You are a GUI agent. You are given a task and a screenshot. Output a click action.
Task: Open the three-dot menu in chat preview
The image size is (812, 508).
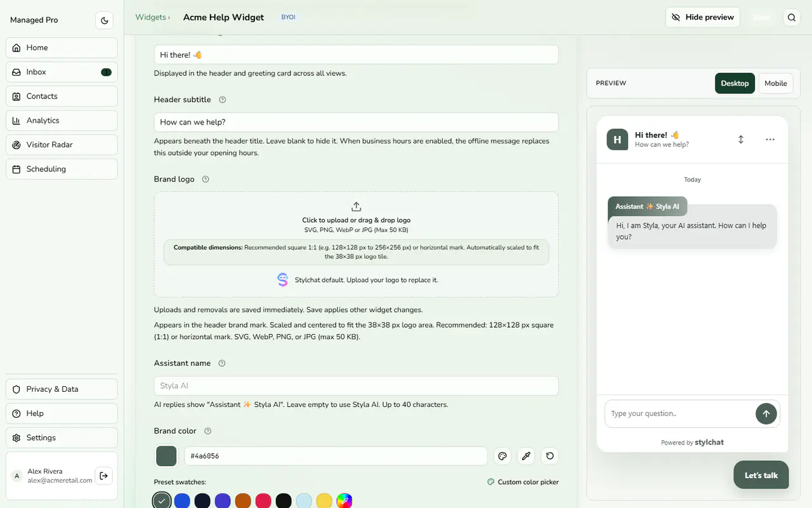tap(770, 139)
